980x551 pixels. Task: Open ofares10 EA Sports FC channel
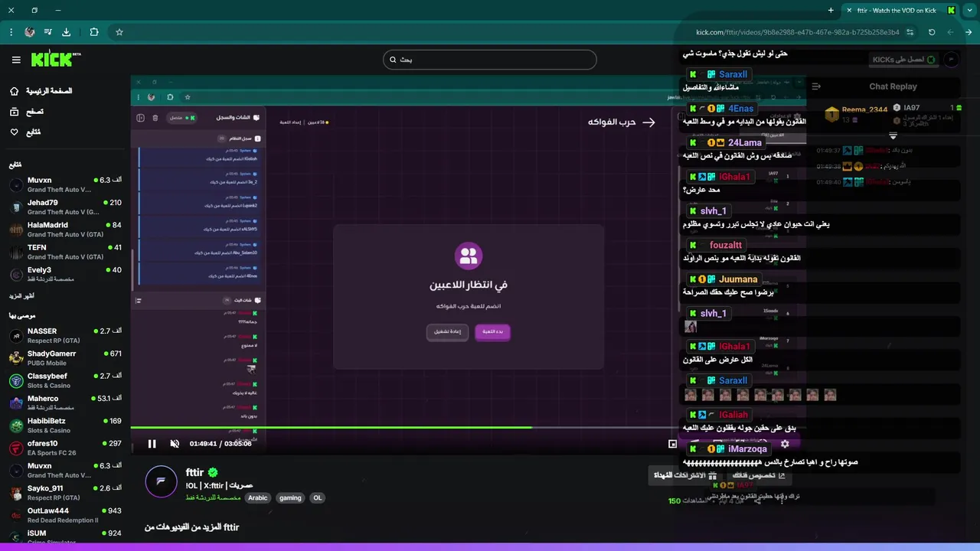[x=66, y=448]
